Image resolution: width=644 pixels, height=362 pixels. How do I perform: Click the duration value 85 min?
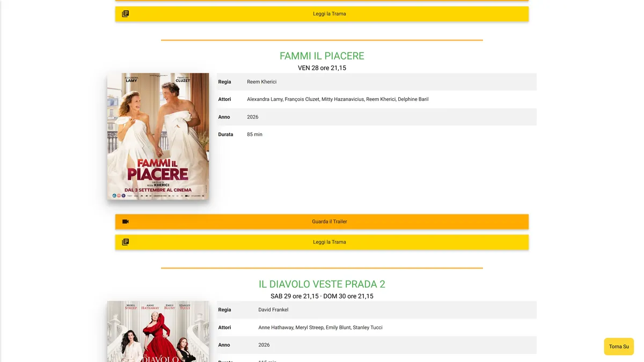tap(255, 135)
